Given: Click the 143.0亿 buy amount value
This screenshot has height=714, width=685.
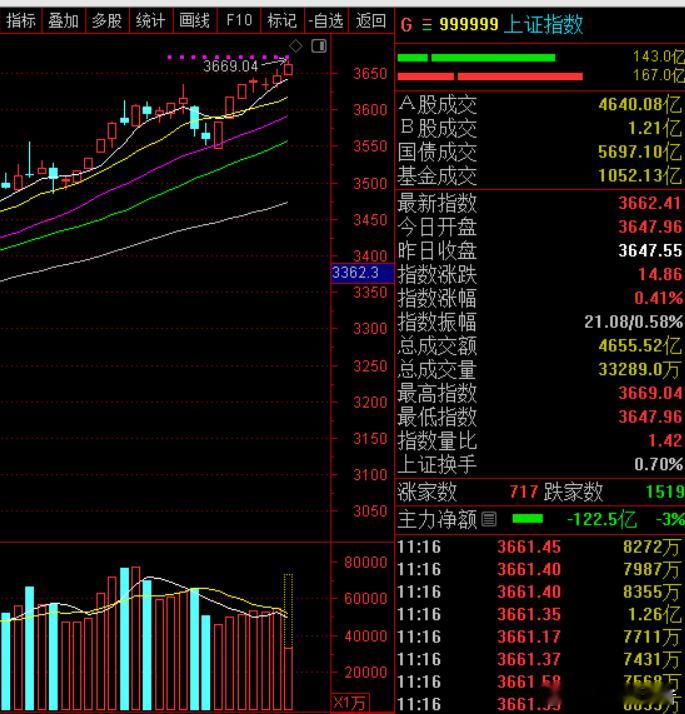Looking at the screenshot, I should [659, 57].
